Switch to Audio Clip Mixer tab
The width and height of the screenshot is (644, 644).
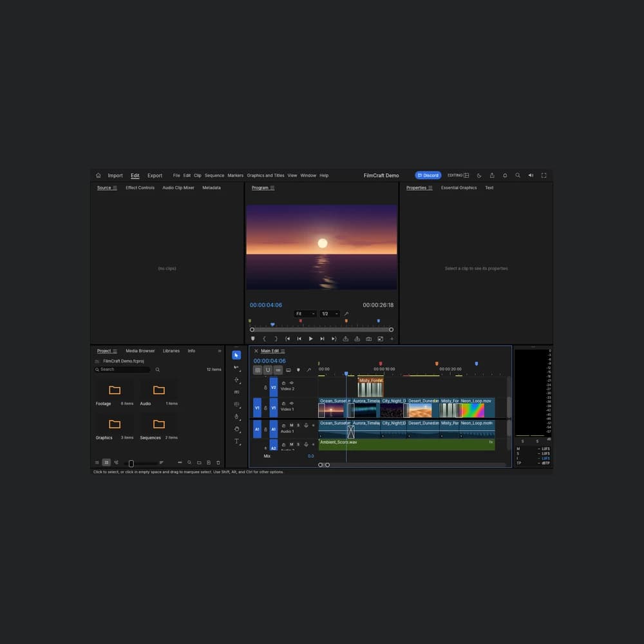point(178,187)
